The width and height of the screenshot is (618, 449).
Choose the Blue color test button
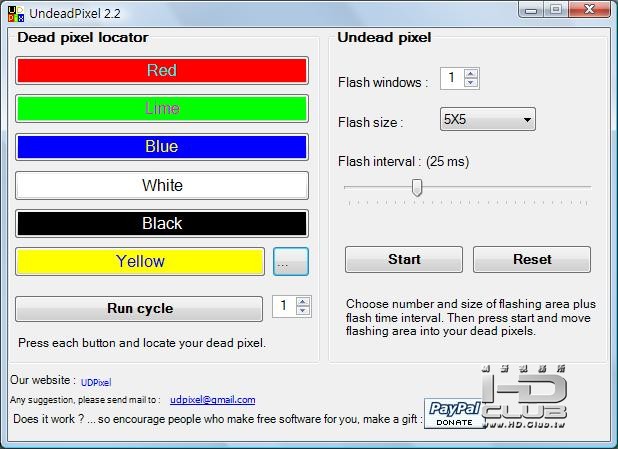162,147
